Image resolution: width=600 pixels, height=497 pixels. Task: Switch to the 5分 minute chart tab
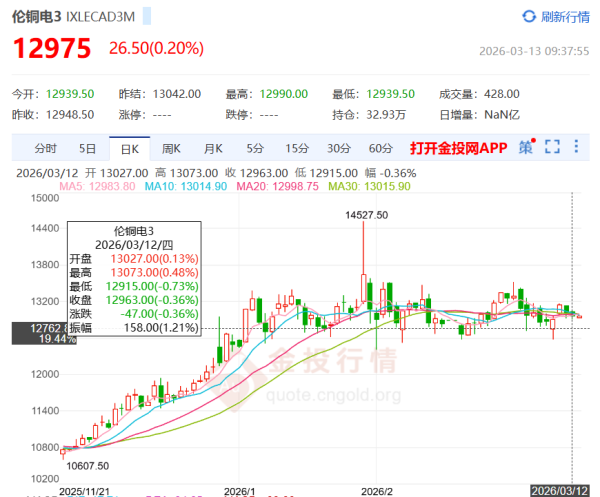click(x=255, y=148)
